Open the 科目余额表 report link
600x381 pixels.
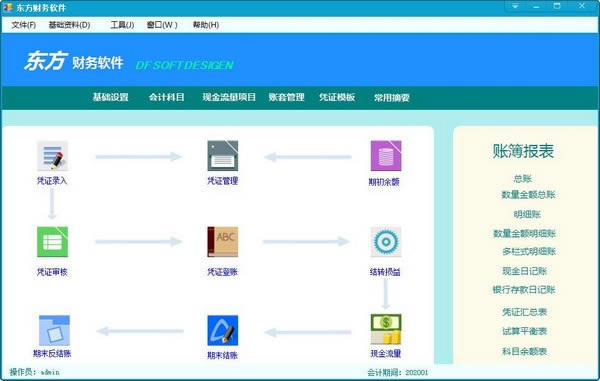[x=525, y=351]
